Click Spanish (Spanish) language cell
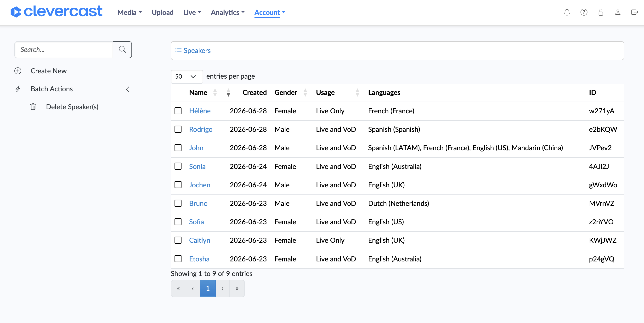The height and width of the screenshot is (323, 644). (x=394, y=129)
